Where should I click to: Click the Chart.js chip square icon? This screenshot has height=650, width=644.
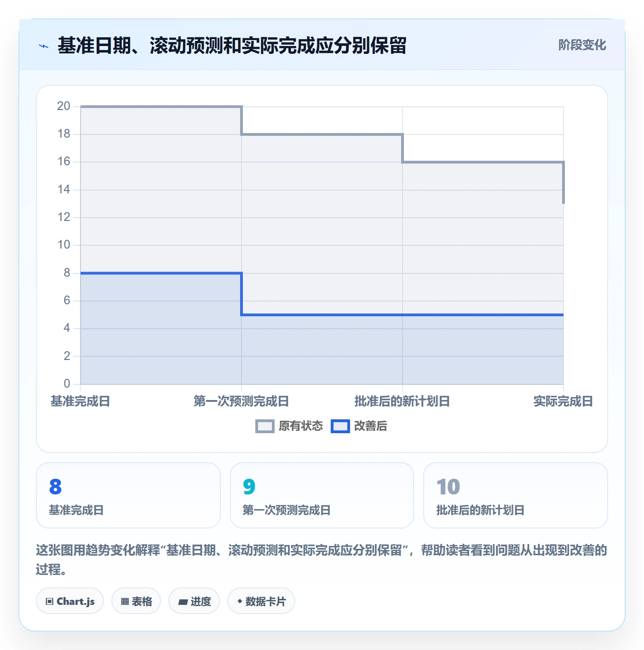[x=49, y=602]
